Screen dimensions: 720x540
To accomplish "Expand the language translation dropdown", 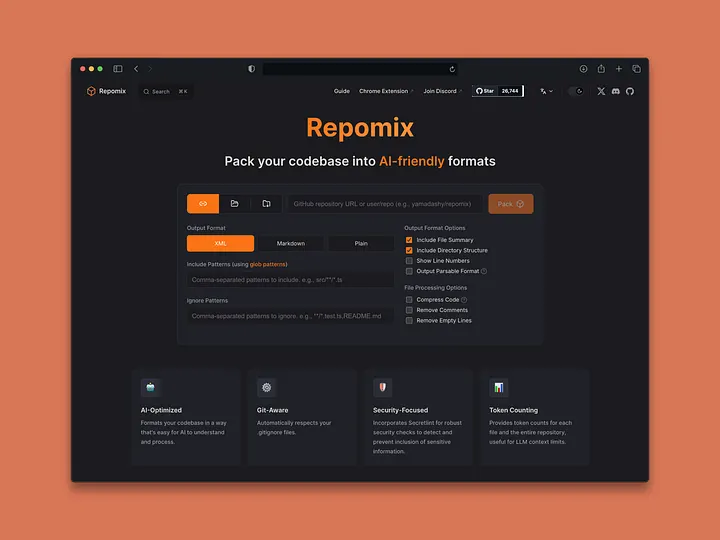I will point(546,91).
